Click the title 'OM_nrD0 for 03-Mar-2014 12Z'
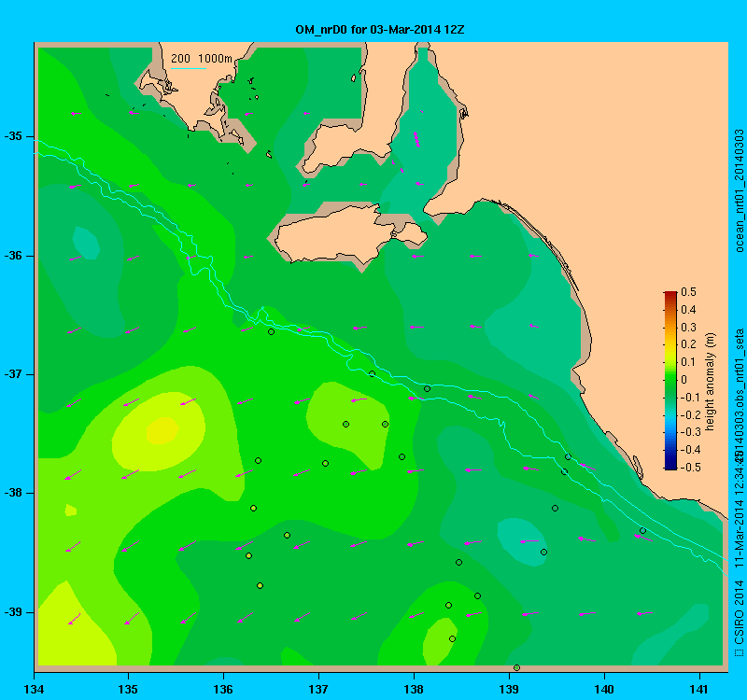Screen dimensions: 747x700 point(380,30)
